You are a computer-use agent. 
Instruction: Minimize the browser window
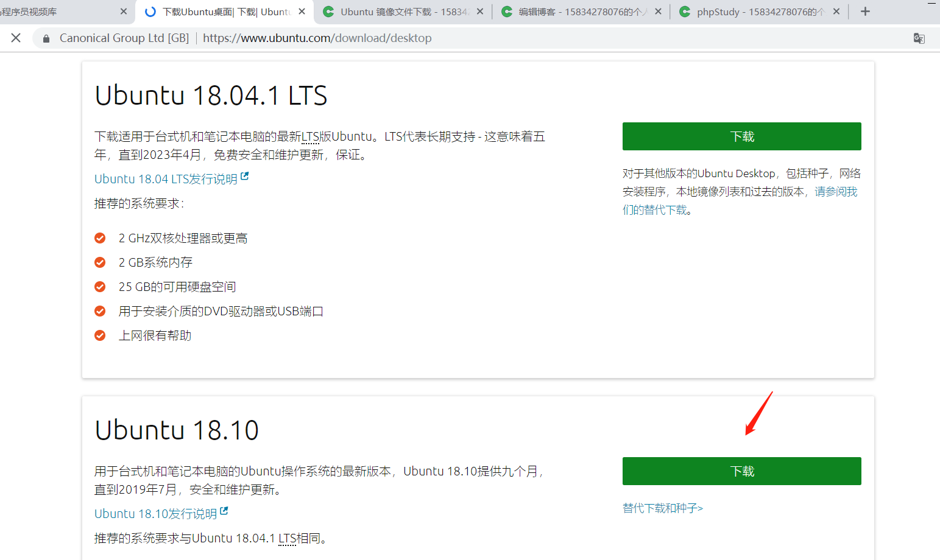tap(932, 4)
